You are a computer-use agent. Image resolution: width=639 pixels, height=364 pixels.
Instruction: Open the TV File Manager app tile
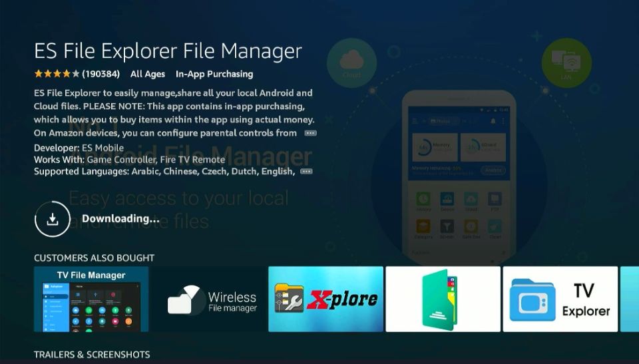tap(91, 299)
